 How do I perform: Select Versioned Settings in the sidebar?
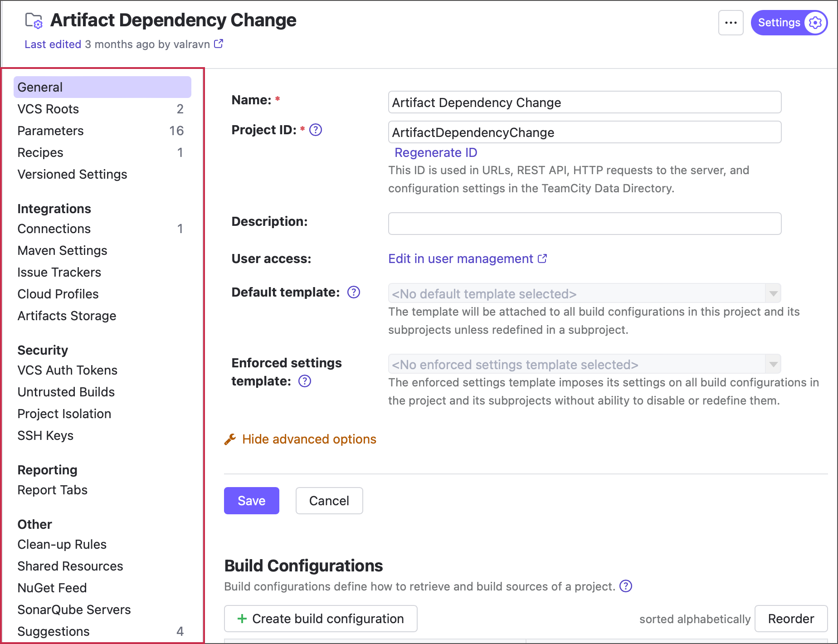73,175
